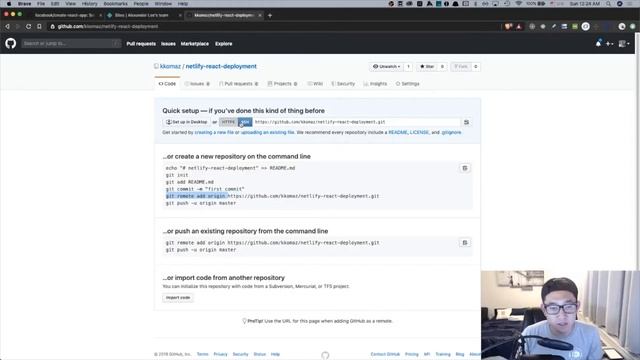The image size is (640, 360).
Task: Close the kkomaz/netlify-react-deployment tab
Action: pos(260,16)
